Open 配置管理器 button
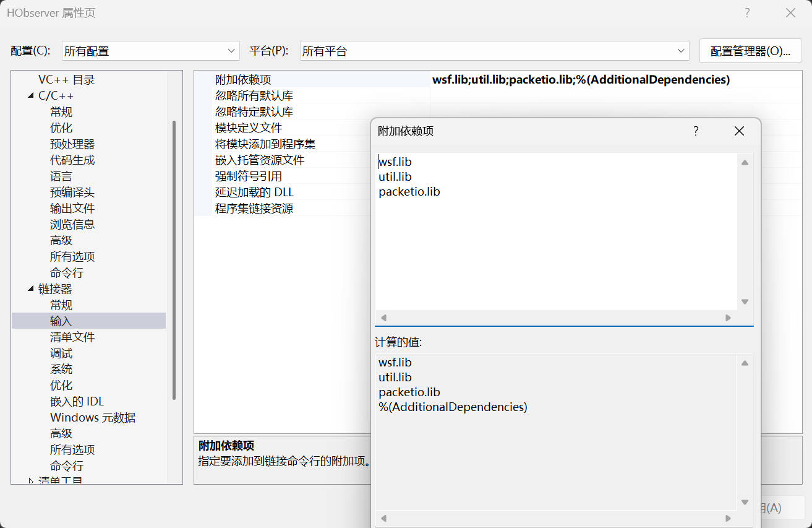 pos(750,51)
